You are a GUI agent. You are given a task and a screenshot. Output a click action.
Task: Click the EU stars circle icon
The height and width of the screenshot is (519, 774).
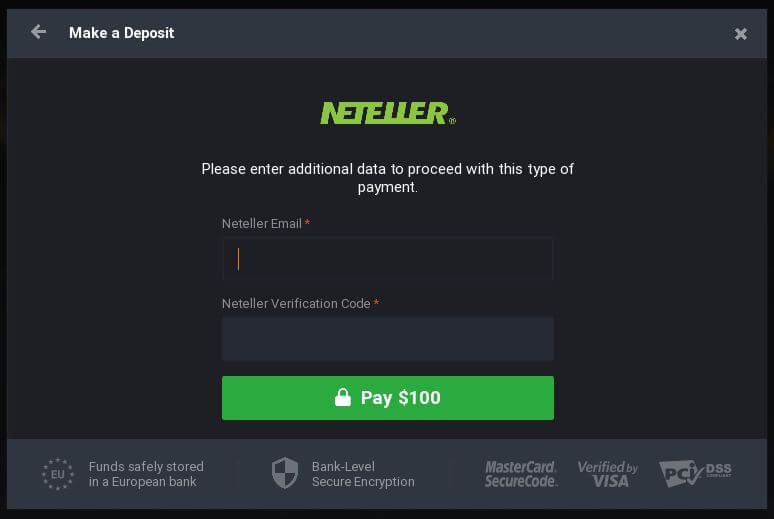(58, 474)
